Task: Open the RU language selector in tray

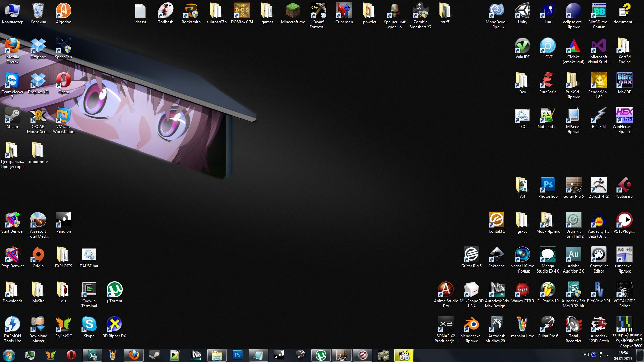Action: click(586, 355)
